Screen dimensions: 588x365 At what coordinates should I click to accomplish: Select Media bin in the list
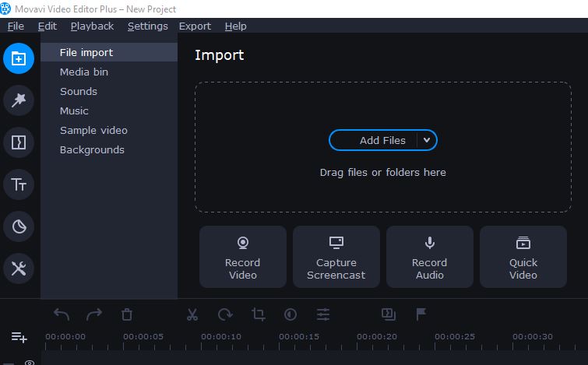pos(109,72)
